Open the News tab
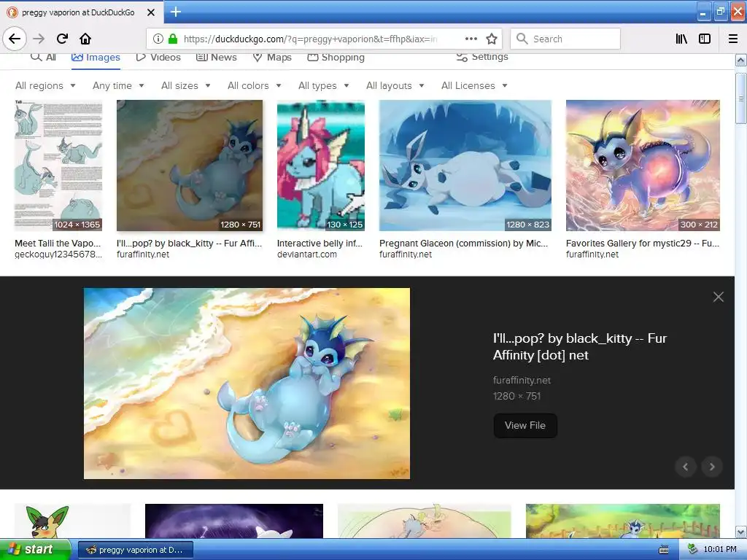Screen dimensions: 747x560 point(217,57)
